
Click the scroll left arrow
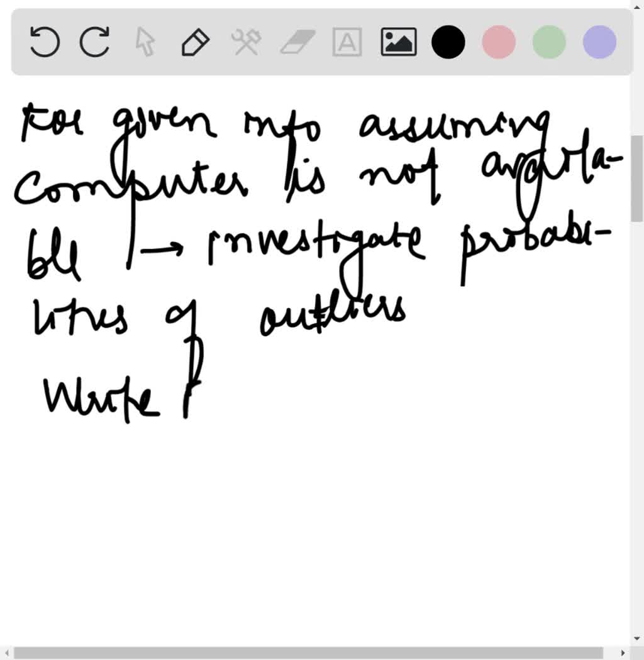pos(6,653)
